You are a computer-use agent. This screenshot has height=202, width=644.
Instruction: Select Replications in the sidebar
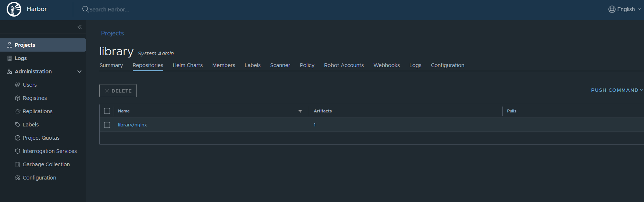38,111
